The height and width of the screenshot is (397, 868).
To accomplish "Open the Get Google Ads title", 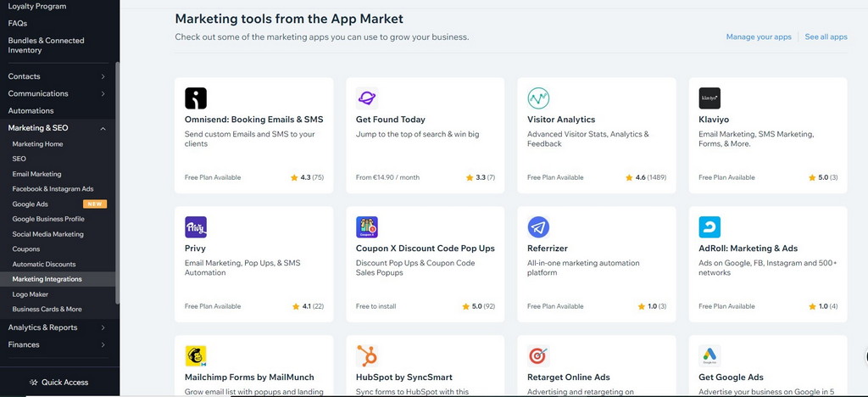I will 732,377.
